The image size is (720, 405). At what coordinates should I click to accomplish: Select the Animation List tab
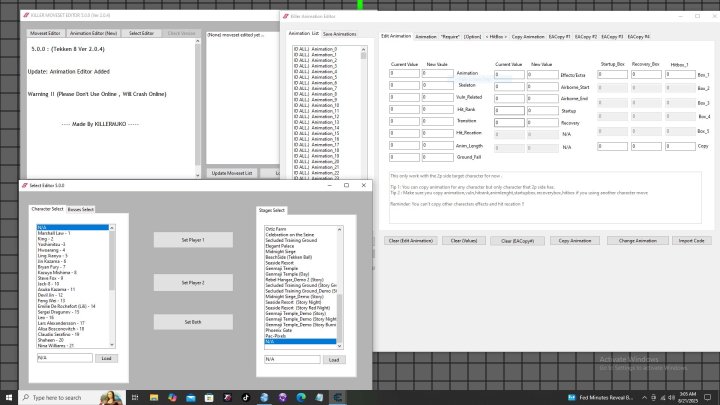pyautogui.click(x=304, y=34)
